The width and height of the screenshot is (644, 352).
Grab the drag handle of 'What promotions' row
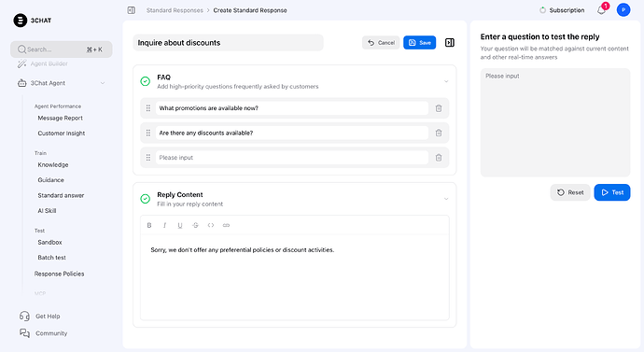(x=148, y=108)
